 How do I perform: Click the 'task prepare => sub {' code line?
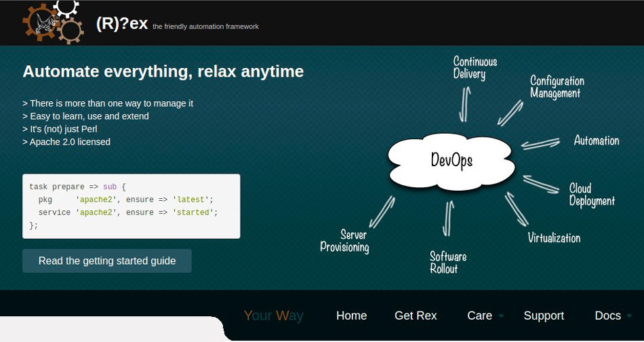tap(78, 187)
